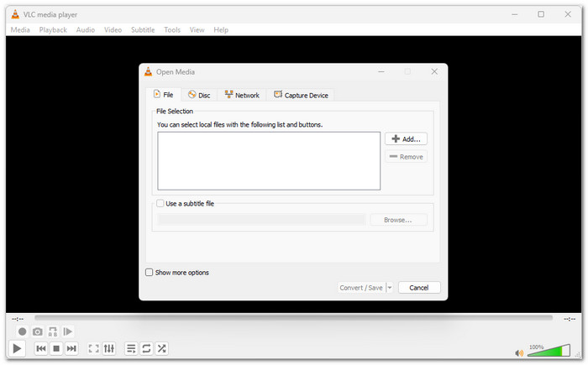
Task: Maximize the VLC media player window
Action: tap(541, 14)
